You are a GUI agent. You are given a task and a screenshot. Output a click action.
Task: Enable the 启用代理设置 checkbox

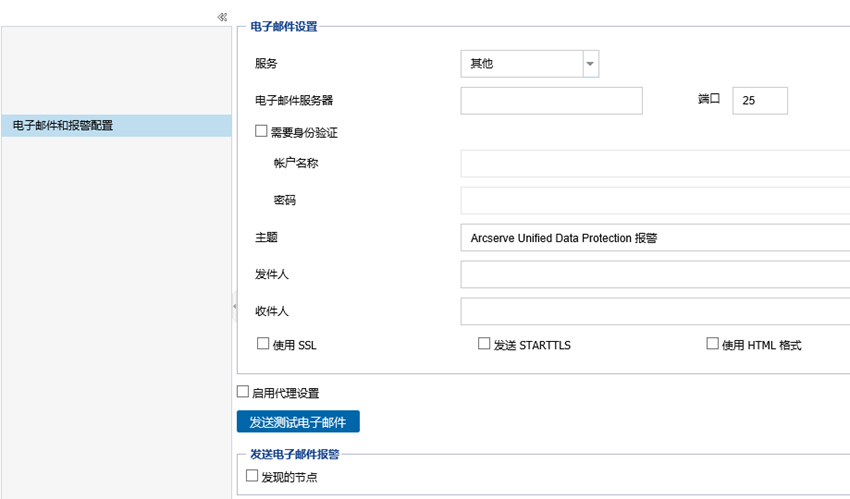(243, 392)
